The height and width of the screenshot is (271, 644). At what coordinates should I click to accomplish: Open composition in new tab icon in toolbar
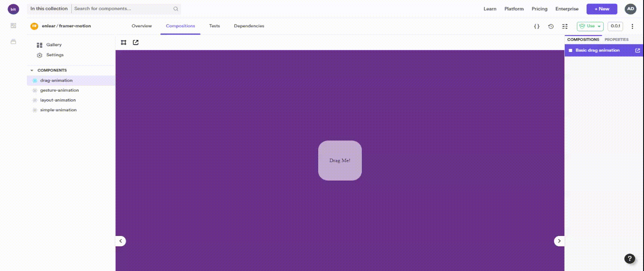click(x=136, y=43)
